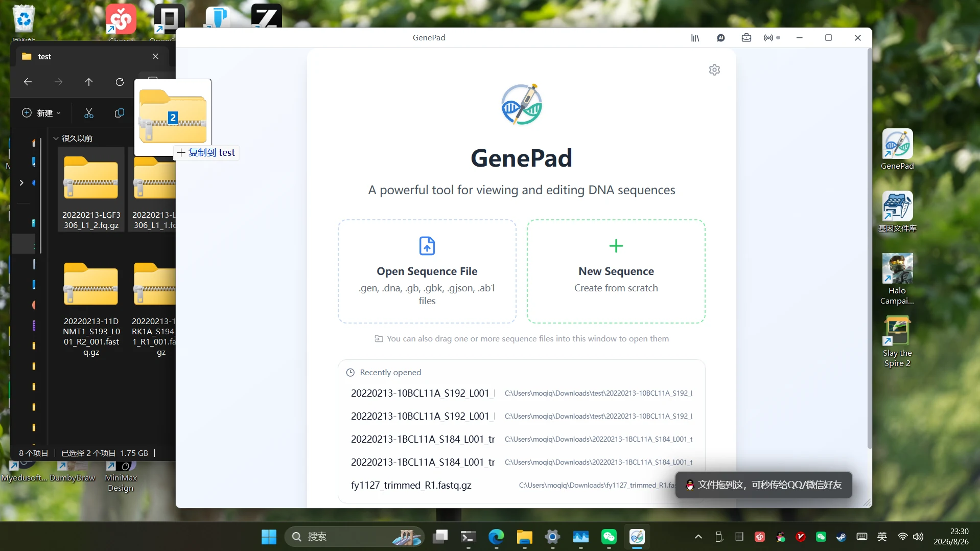Viewport: 980px width, 551px height.
Task: Click the QQ file transfer tooltip banner
Action: [764, 485]
